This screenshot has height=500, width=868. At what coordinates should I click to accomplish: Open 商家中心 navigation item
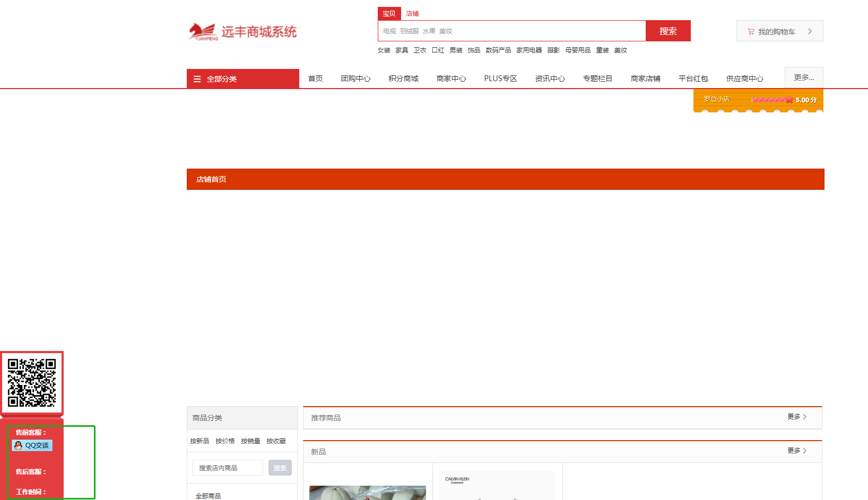(x=451, y=78)
